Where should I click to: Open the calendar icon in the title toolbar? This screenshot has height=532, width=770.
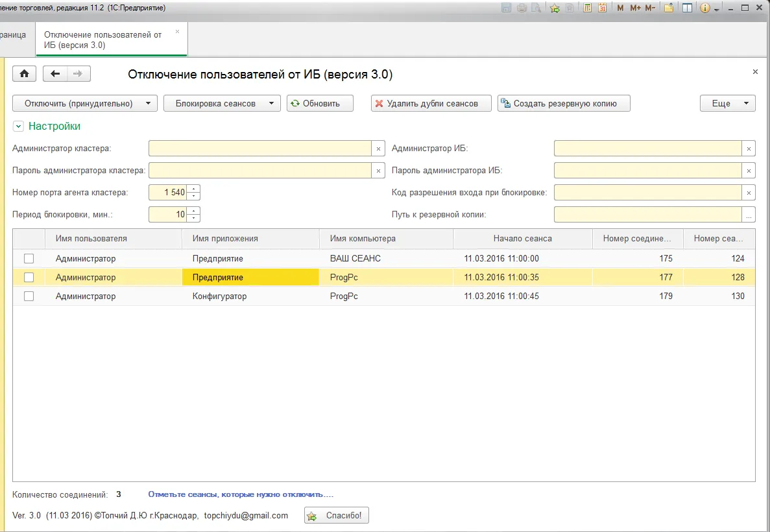602,8
